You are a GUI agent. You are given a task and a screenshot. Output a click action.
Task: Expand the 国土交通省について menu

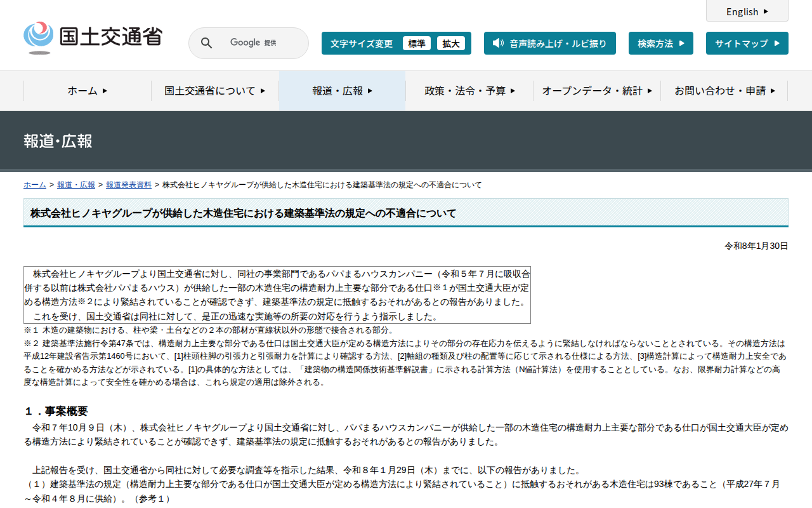[214, 91]
